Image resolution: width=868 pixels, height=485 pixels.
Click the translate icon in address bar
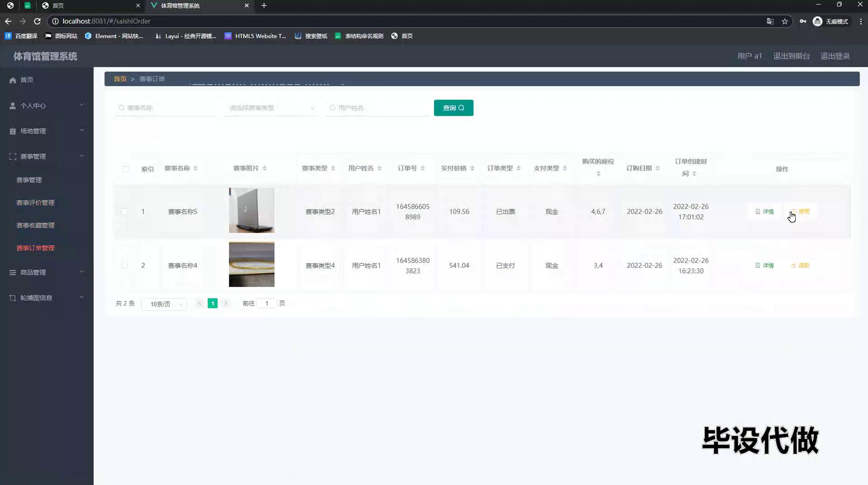770,21
